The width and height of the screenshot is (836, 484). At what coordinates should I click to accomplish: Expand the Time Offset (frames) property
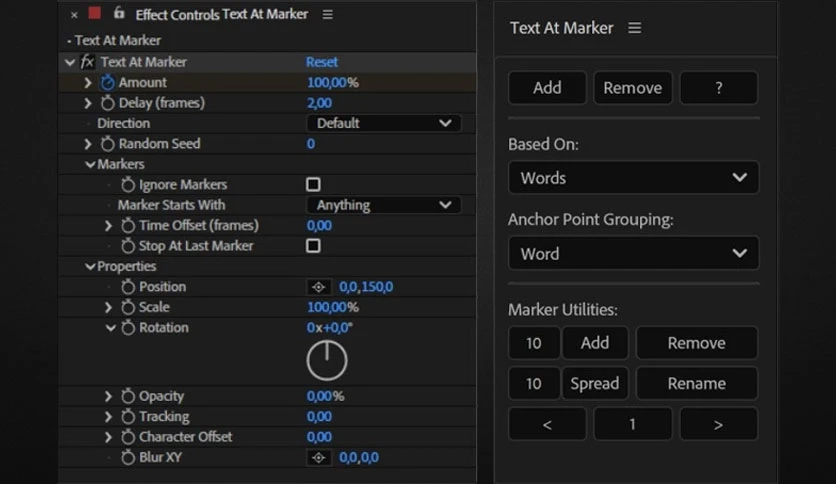click(109, 225)
